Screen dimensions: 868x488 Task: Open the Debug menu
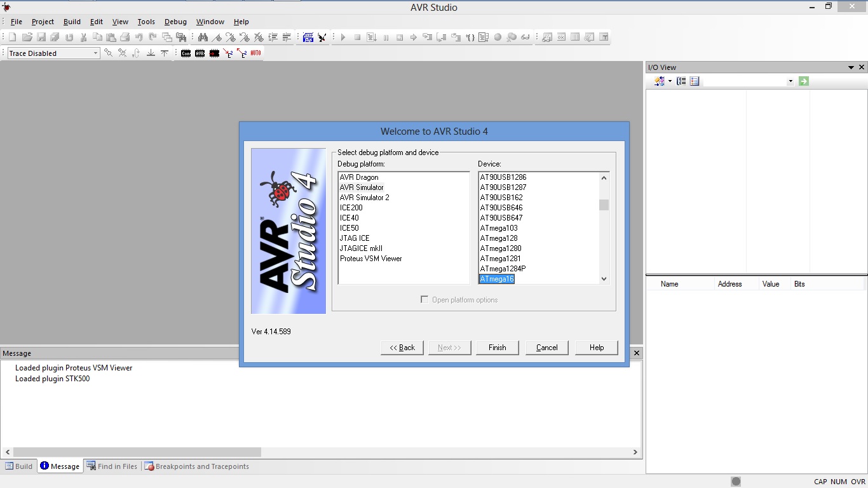[x=175, y=21]
